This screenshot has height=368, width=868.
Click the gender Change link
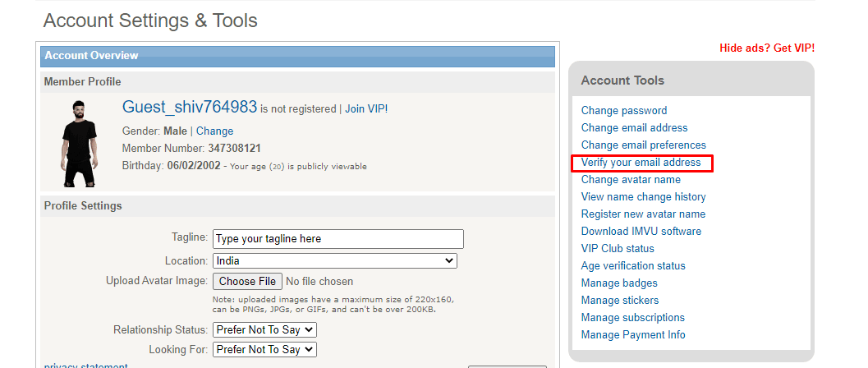pos(214,131)
